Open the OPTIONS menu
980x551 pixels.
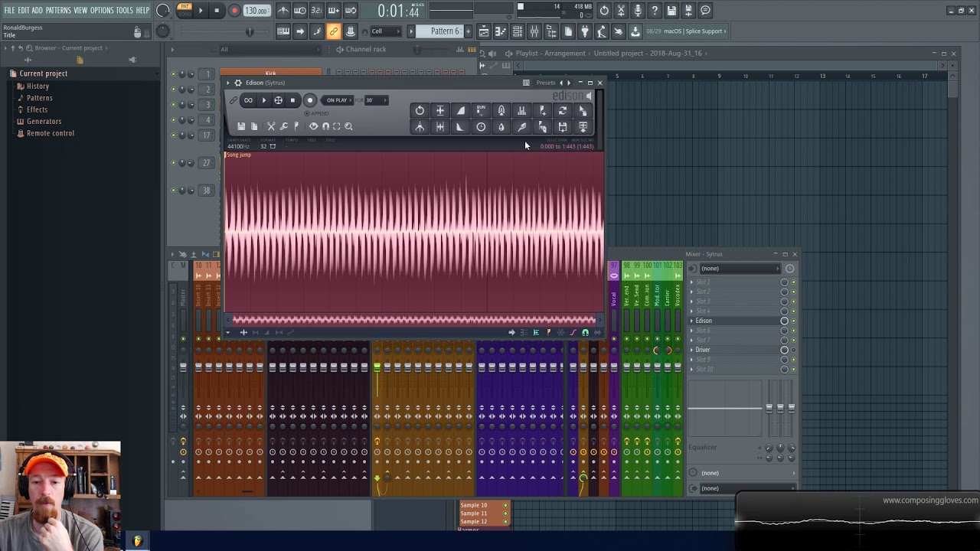click(102, 10)
